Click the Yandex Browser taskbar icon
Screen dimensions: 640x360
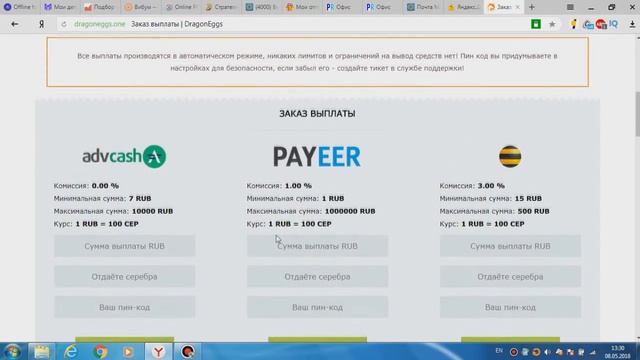click(x=158, y=351)
